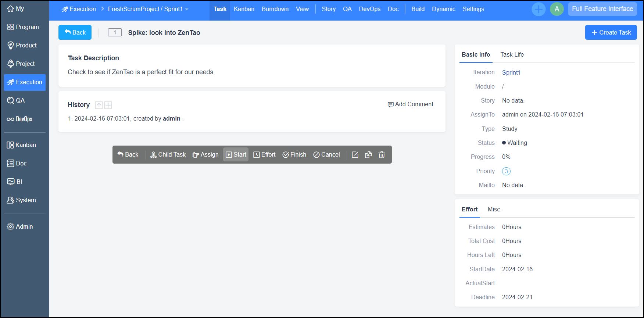Click the task title Spike: look into ZenTao
The width and height of the screenshot is (644, 318).
tap(164, 33)
